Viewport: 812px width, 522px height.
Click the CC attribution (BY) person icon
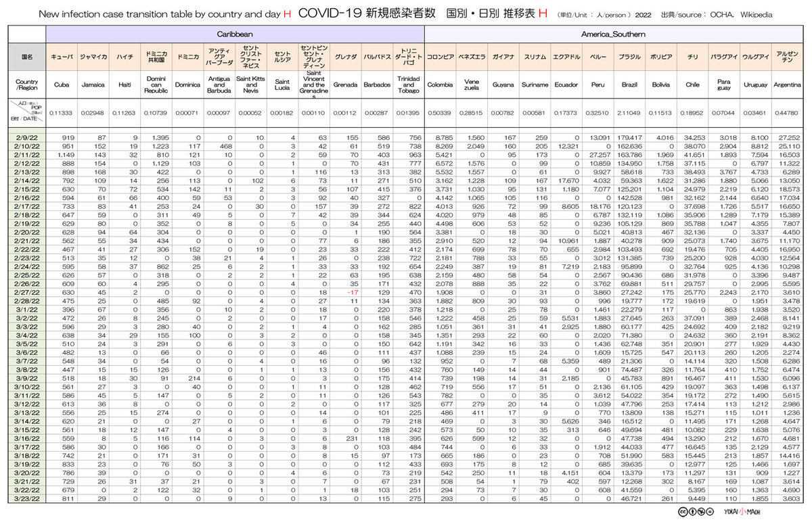692,512
